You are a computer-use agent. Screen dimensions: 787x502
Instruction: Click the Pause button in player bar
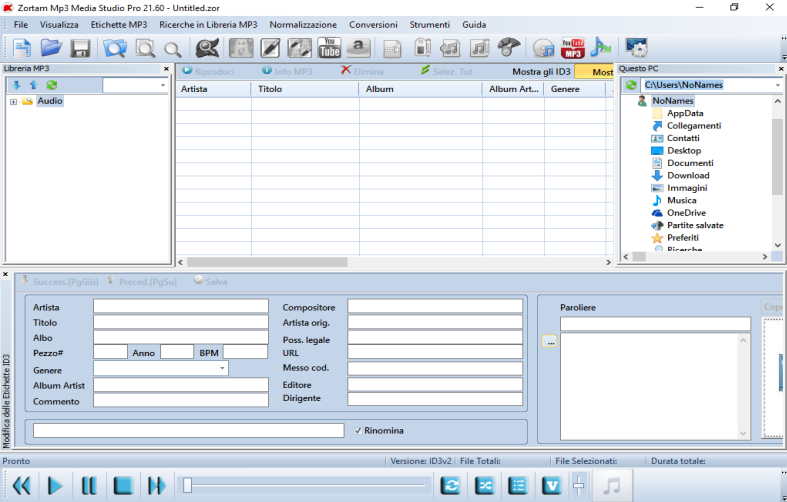coord(89,485)
